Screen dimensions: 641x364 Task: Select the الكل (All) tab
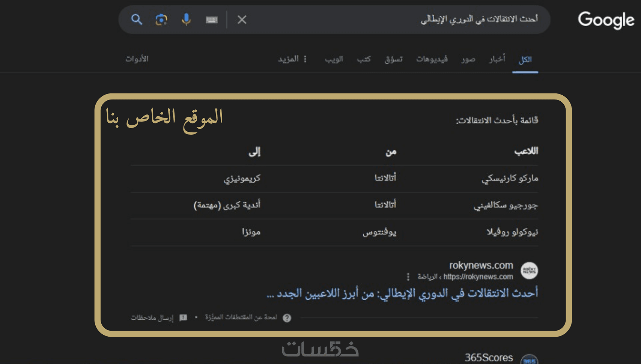click(x=525, y=59)
